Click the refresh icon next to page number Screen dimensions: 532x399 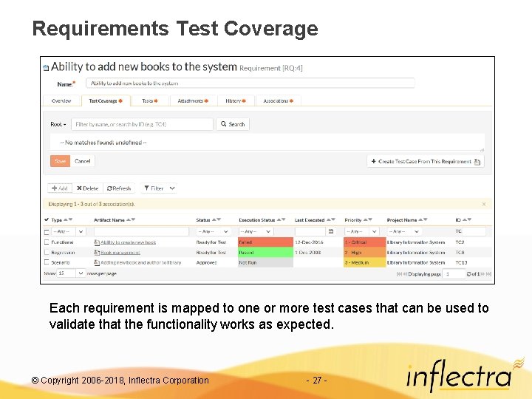click(468, 274)
